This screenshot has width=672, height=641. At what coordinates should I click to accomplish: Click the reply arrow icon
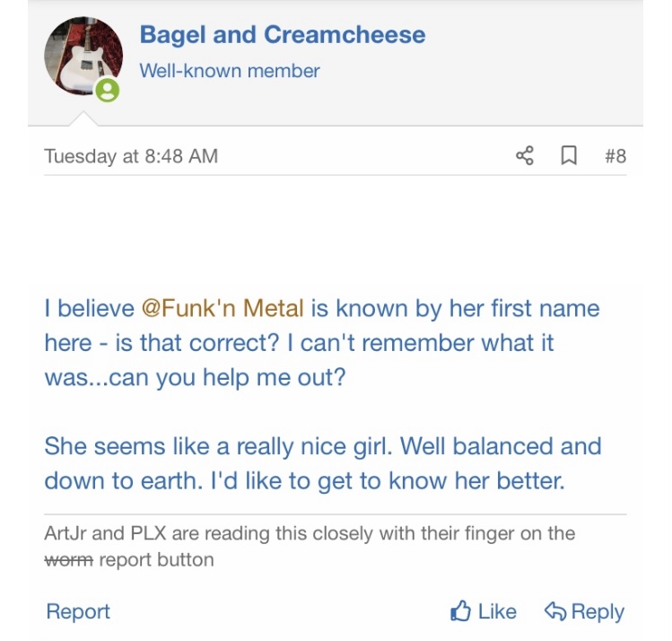click(x=555, y=611)
